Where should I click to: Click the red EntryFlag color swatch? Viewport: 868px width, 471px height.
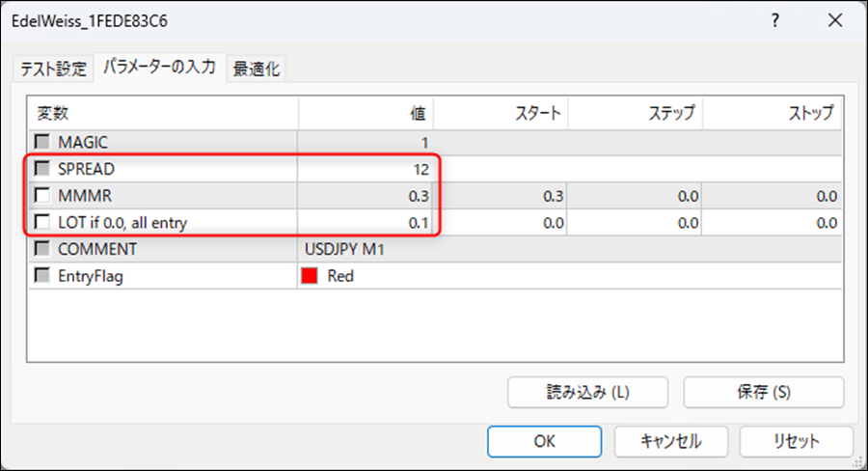311,276
